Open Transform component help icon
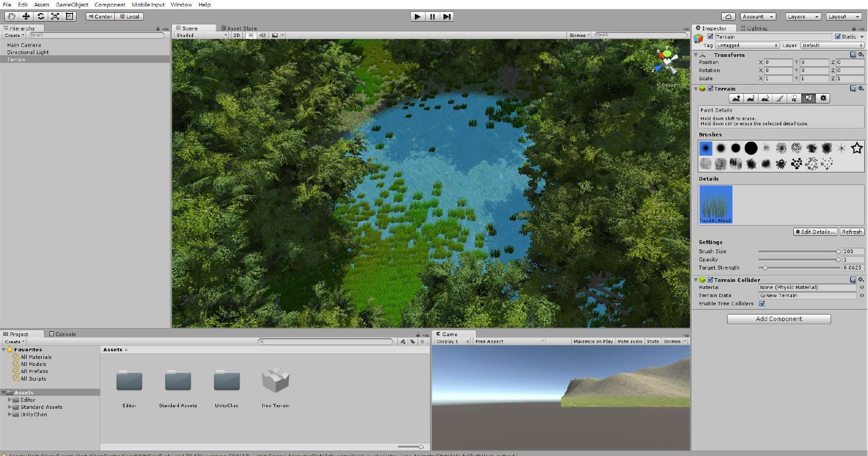Viewport: 868px width, 456px height. (853, 55)
